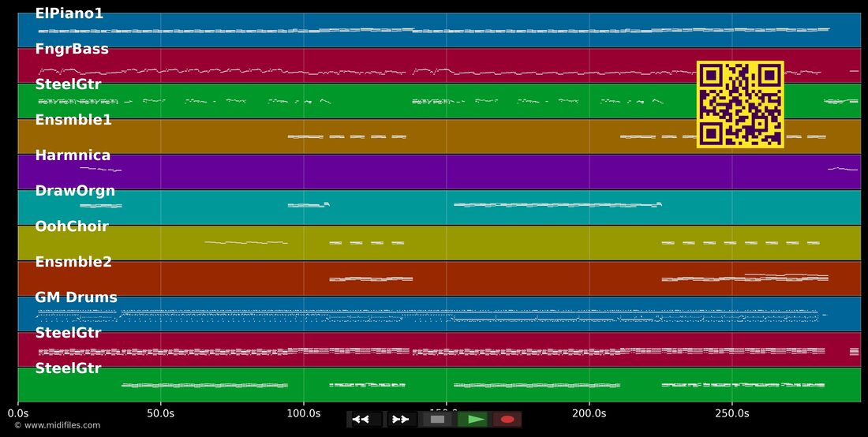Select the DrawOrgn track label
This screenshot has height=437, width=868.
pyautogui.click(x=75, y=190)
